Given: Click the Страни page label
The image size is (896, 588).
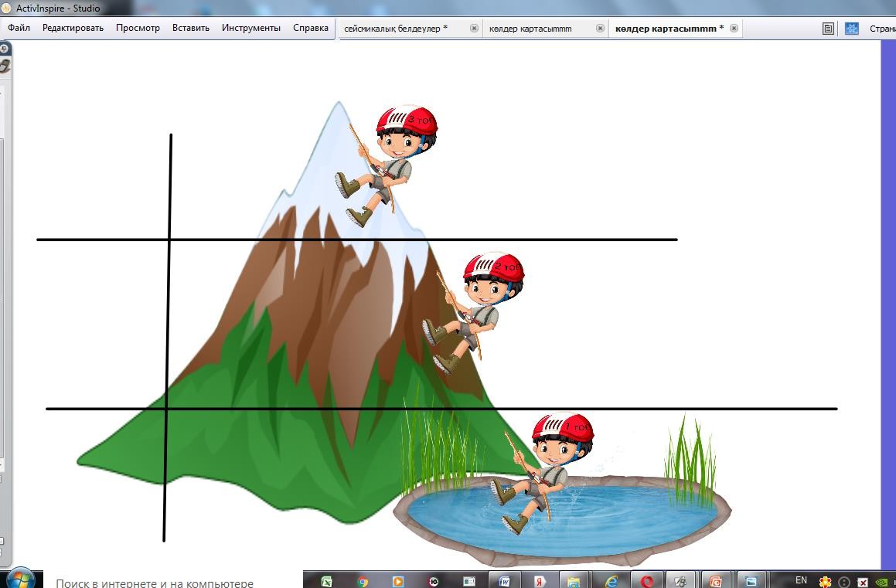Looking at the screenshot, I should (x=882, y=29).
